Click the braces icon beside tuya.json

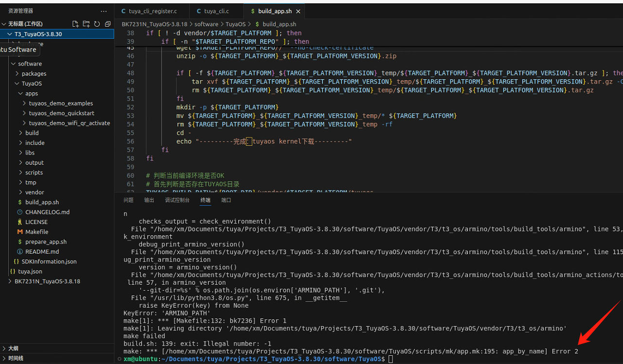point(13,271)
